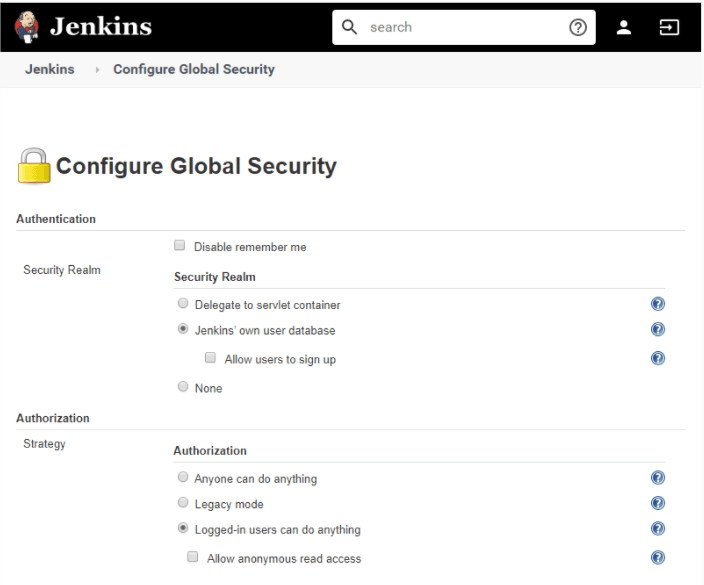The height and width of the screenshot is (585, 704).
Task: Show help for Allow users to sign up
Action: (658, 358)
